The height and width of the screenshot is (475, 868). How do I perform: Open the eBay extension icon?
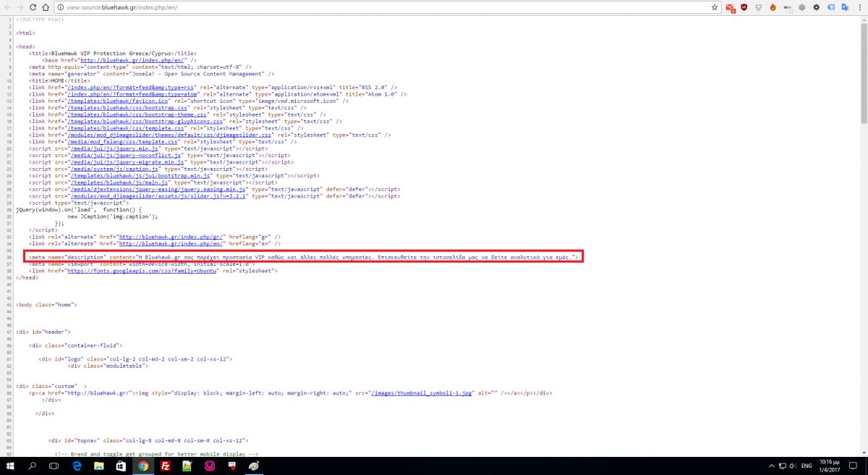(787, 7)
